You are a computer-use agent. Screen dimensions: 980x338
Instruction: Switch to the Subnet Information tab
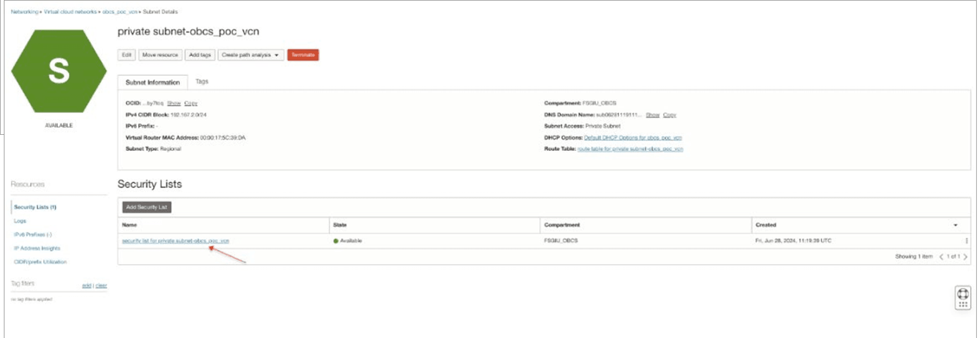tap(153, 82)
